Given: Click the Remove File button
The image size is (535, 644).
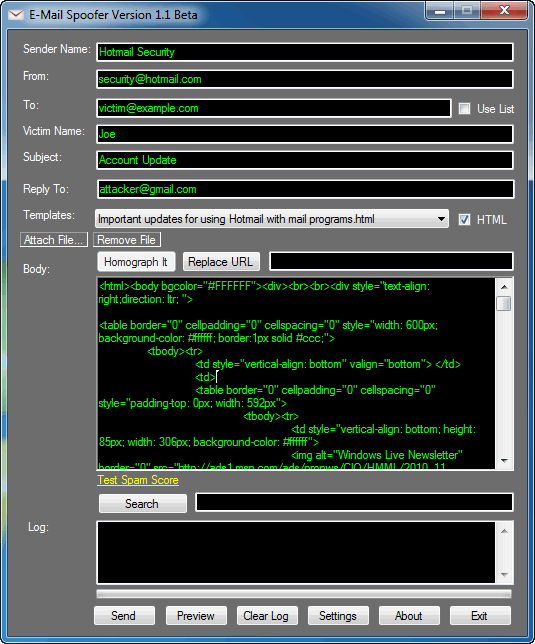Looking at the screenshot, I should coord(126,240).
